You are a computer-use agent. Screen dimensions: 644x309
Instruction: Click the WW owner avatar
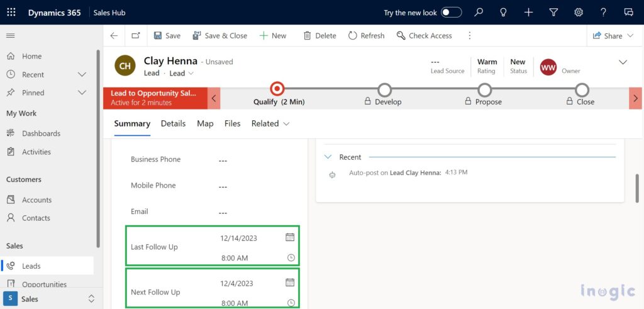(x=548, y=67)
